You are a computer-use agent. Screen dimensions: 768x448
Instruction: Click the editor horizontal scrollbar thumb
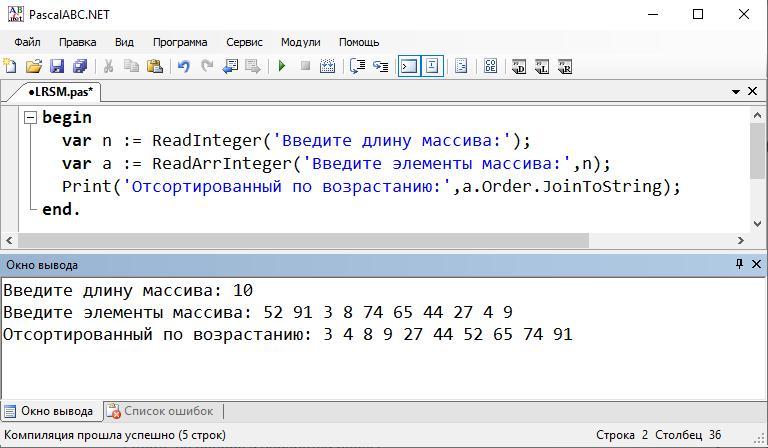click(304, 240)
